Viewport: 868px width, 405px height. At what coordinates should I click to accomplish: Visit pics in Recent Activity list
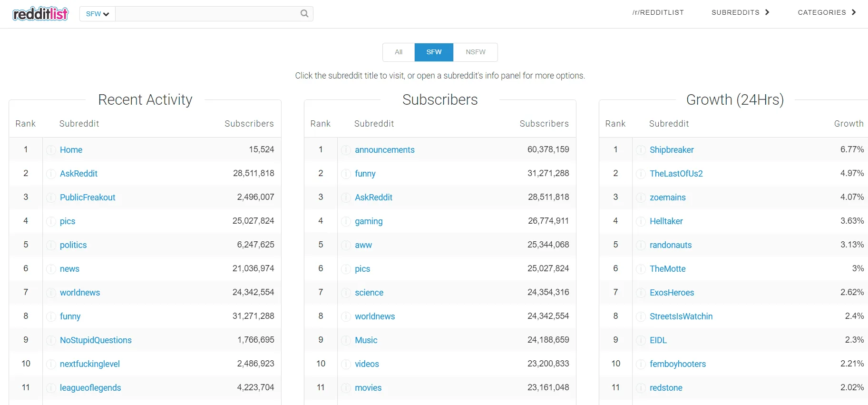(68, 221)
